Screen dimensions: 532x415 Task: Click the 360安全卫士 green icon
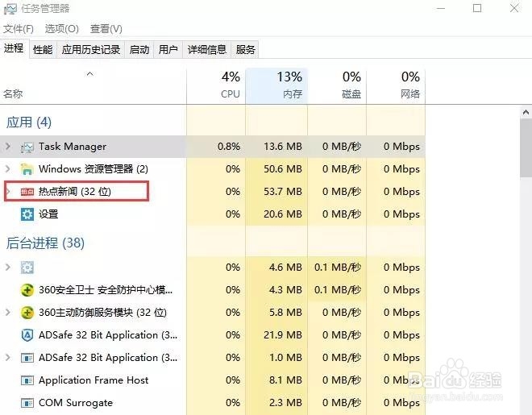[27, 290]
